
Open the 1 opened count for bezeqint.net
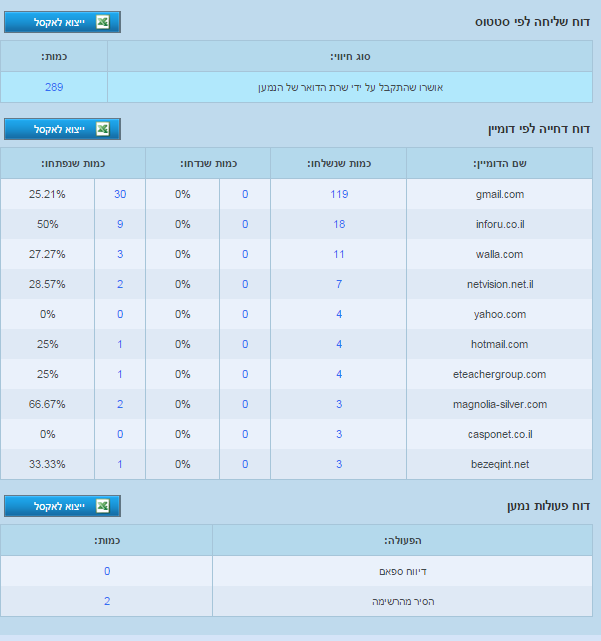120,464
